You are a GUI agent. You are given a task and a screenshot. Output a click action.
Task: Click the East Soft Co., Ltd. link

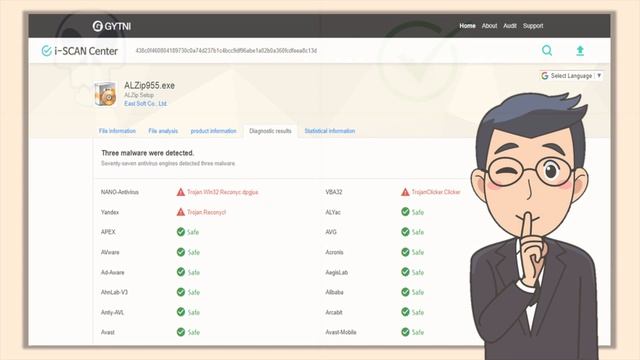[145, 104]
